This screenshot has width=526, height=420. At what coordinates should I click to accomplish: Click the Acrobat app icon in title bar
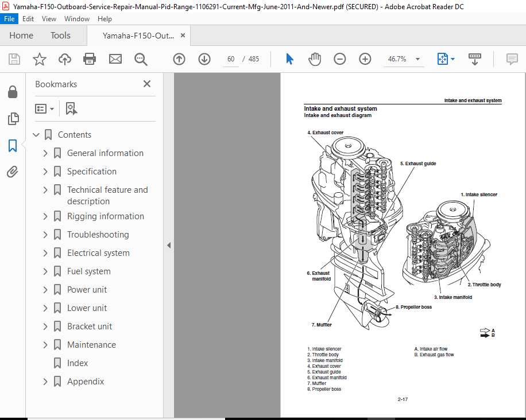[6, 6]
